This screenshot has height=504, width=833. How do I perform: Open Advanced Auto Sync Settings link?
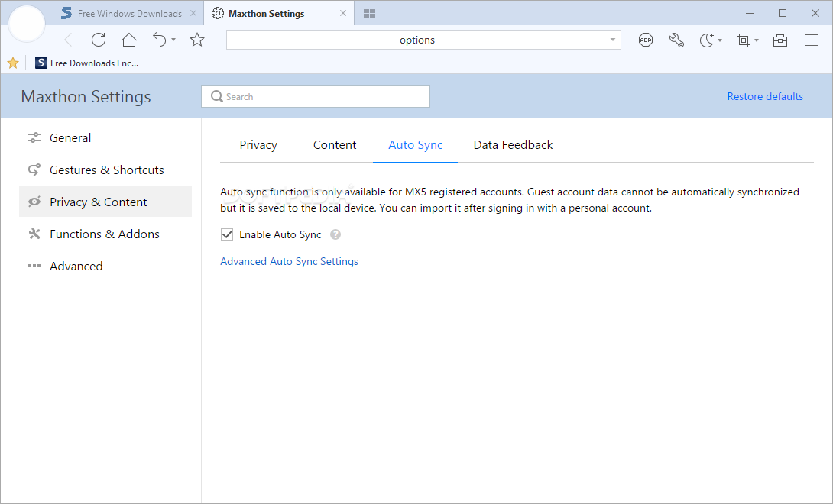click(x=289, y=261)
